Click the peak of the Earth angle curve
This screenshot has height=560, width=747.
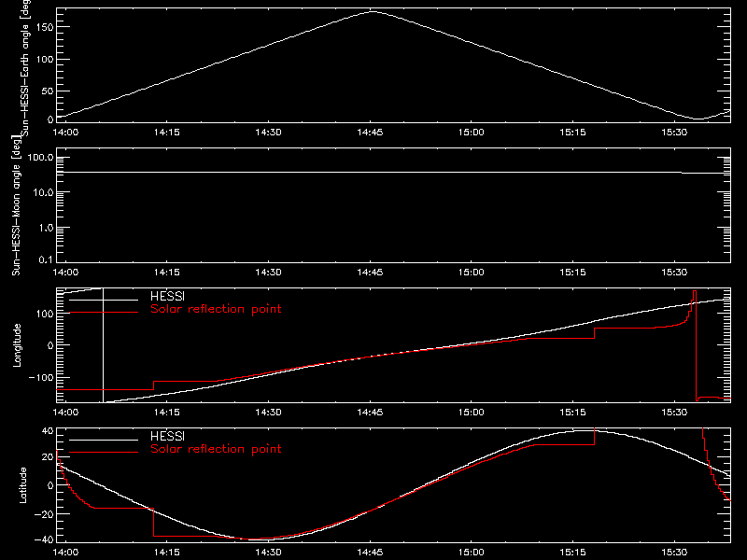pos(373,11)
